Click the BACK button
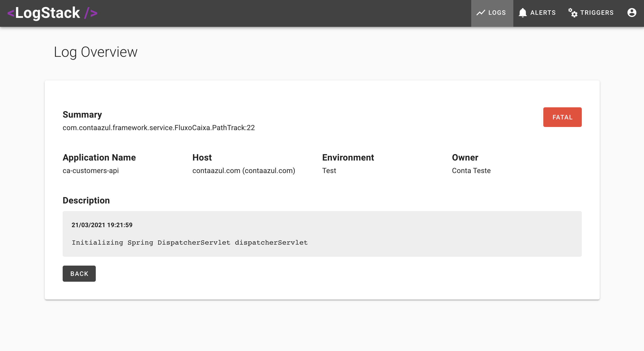This screenshot has height=351, width=644. [x=79, y=273]
